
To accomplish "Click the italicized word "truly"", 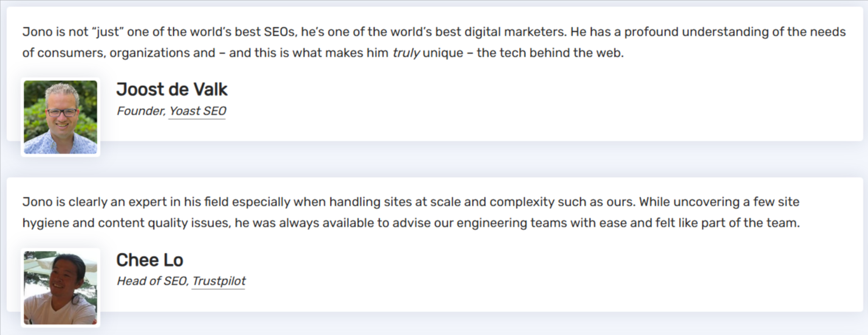I will [x=406, y=53].
